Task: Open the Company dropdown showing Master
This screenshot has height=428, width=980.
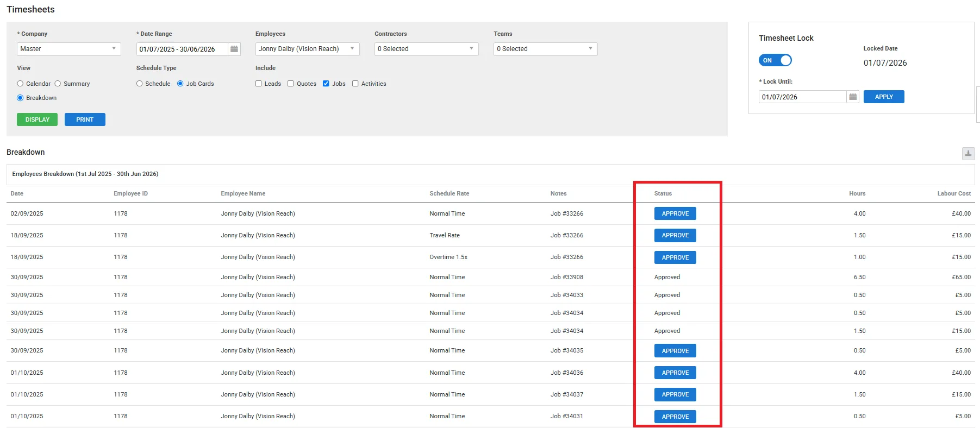Action: point(69,49)
